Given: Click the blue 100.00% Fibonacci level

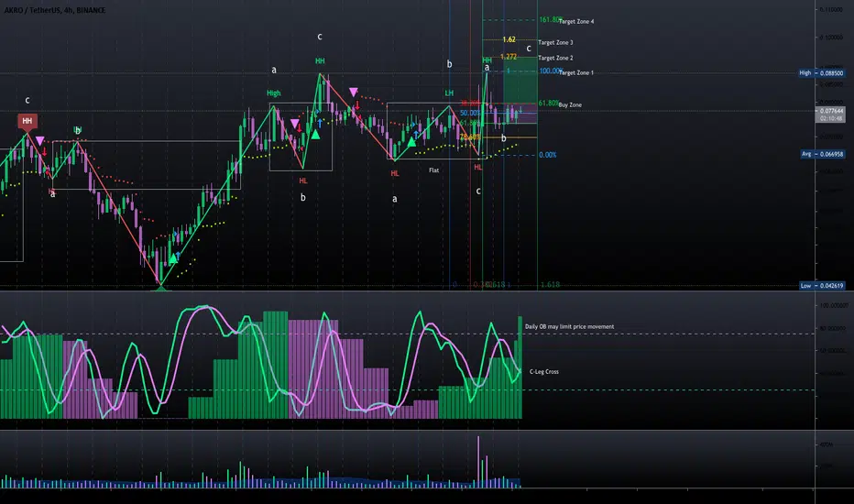Looking at the screenshot, I should coord(550,71).
